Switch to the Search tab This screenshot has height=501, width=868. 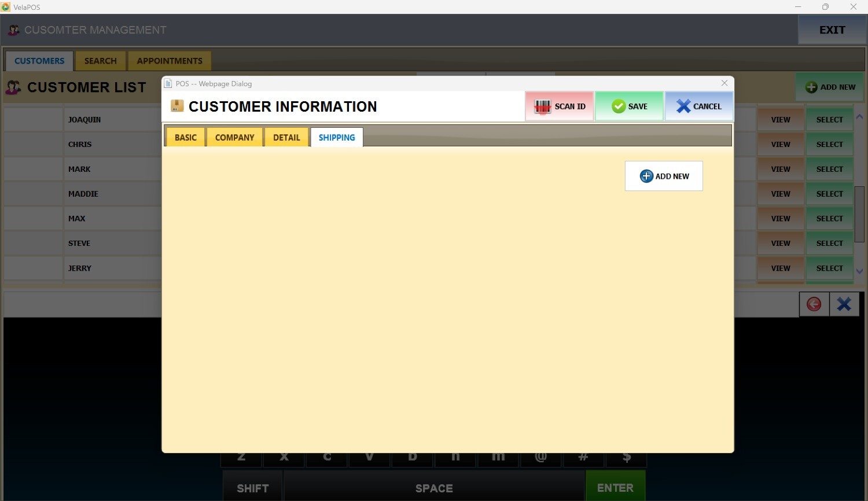pos(100,61)
